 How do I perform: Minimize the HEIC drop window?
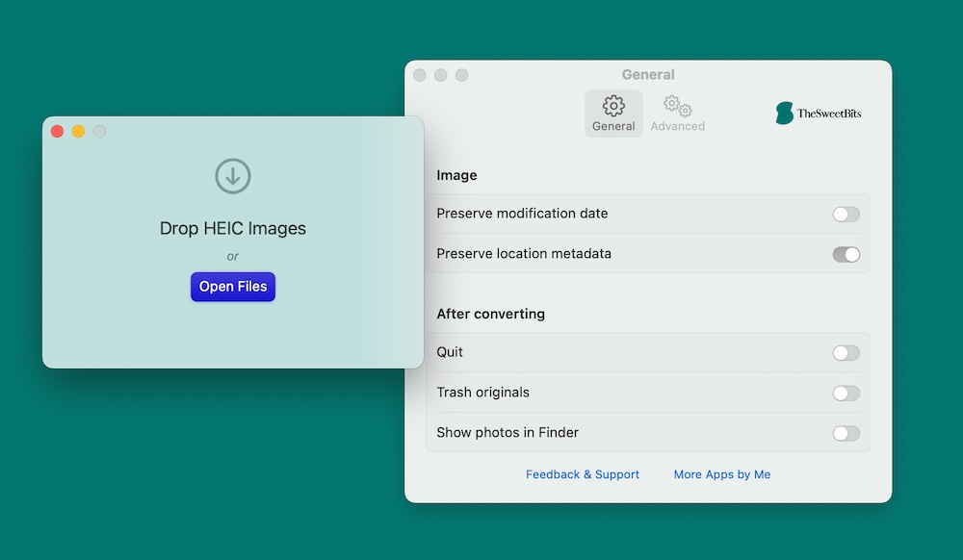(79, 131)
